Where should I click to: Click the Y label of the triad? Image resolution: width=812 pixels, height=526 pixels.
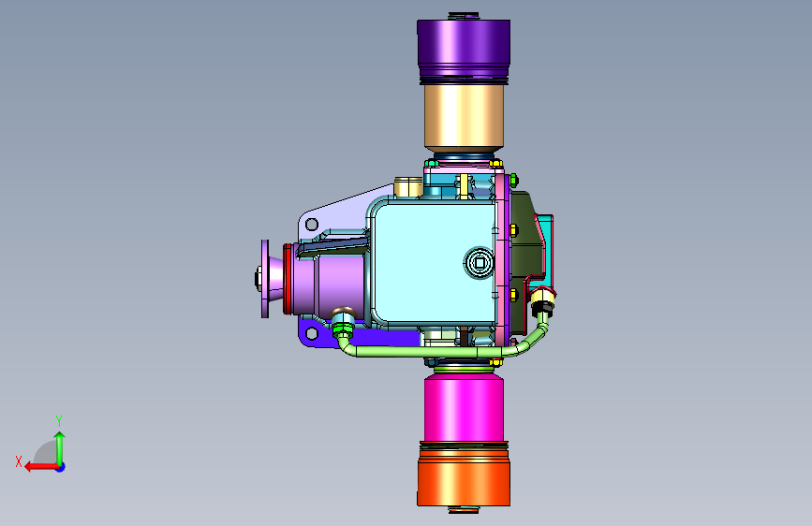(59, 420)
